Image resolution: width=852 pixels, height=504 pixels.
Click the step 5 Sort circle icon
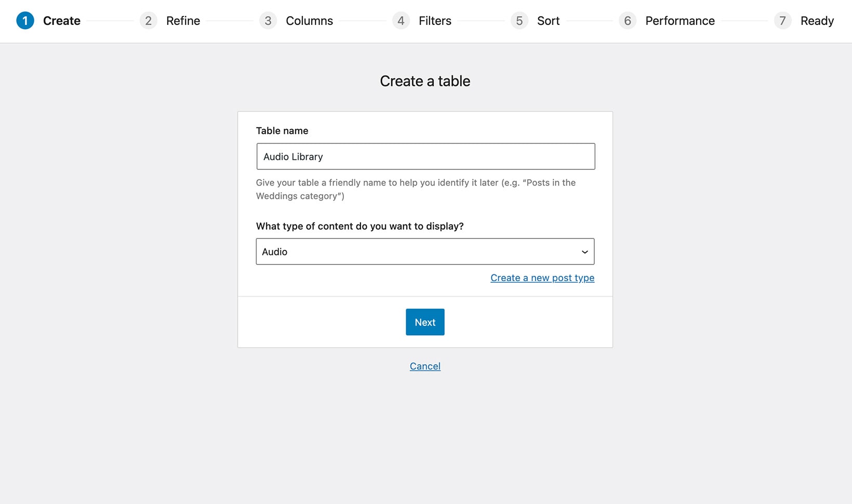(519, 21)
